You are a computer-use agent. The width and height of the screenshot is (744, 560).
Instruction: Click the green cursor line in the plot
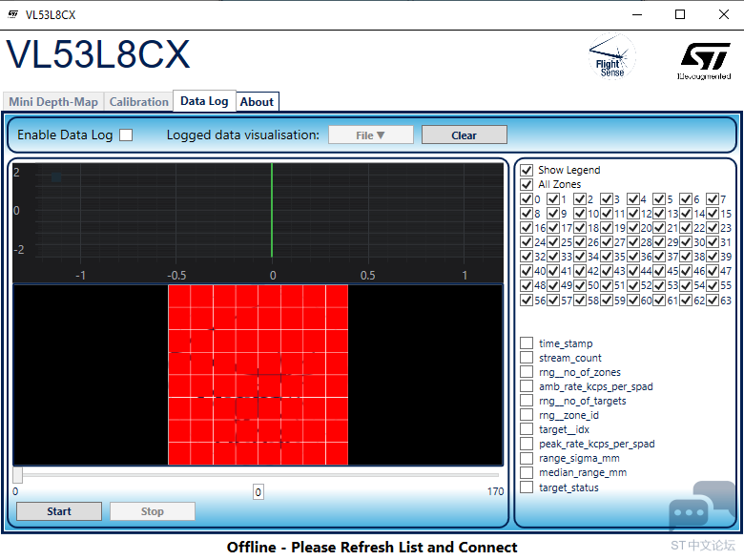[x=272, y=210]
